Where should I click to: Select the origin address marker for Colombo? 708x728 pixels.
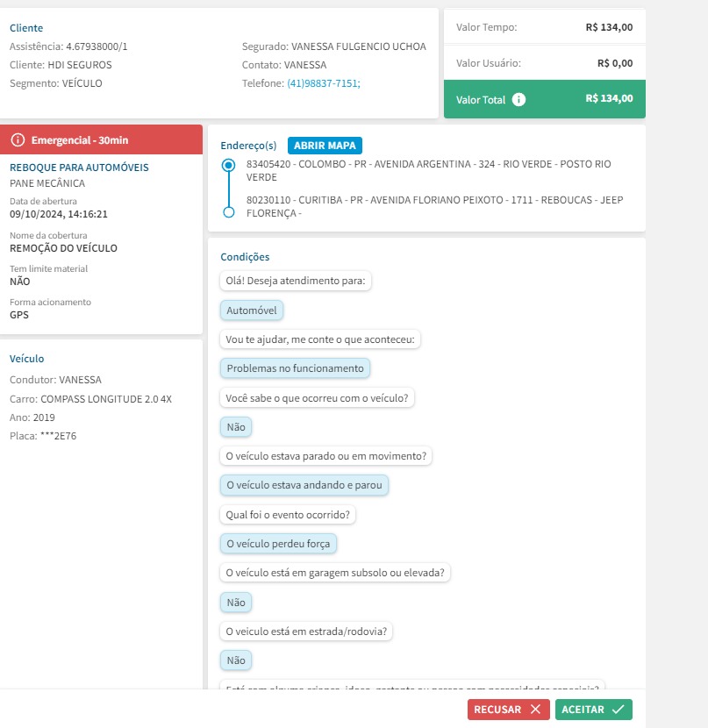[229, 165]
